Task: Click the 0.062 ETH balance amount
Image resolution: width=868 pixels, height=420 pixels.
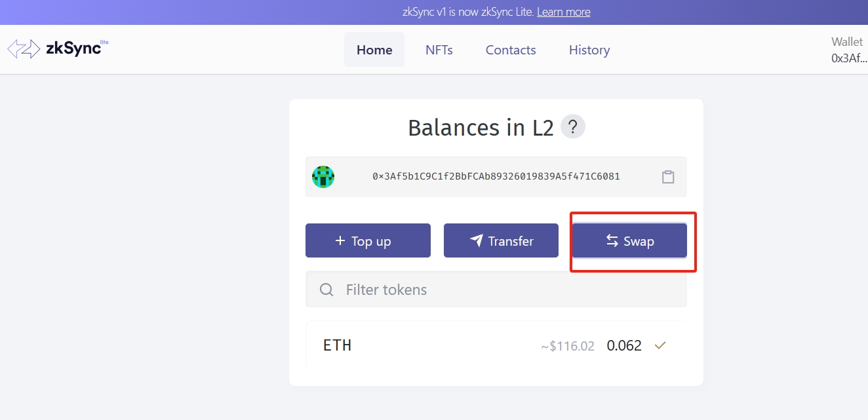Action: (x=624, y=345)
